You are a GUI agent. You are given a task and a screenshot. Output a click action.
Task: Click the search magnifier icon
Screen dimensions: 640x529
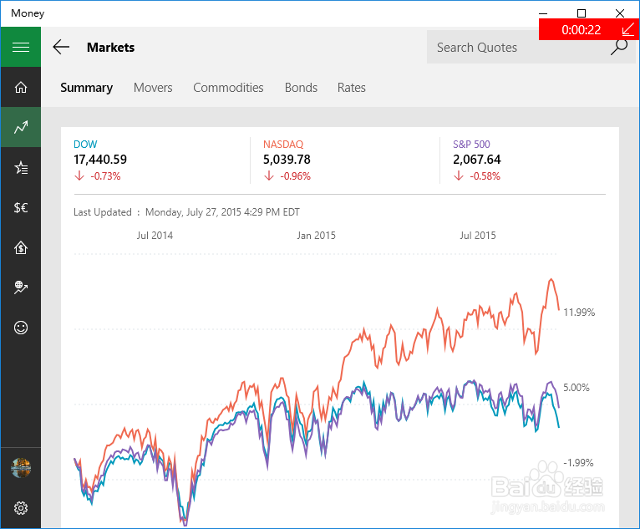pos(619,47)
